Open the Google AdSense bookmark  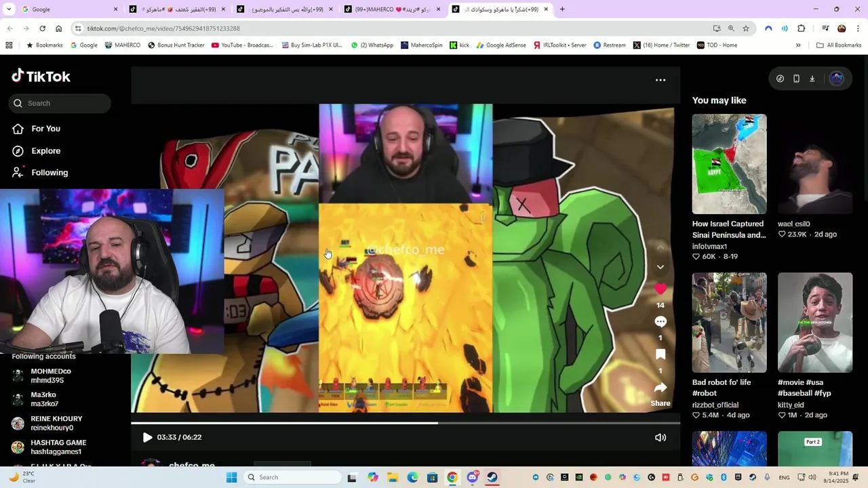pyautogui.click(x=501, y=45)
